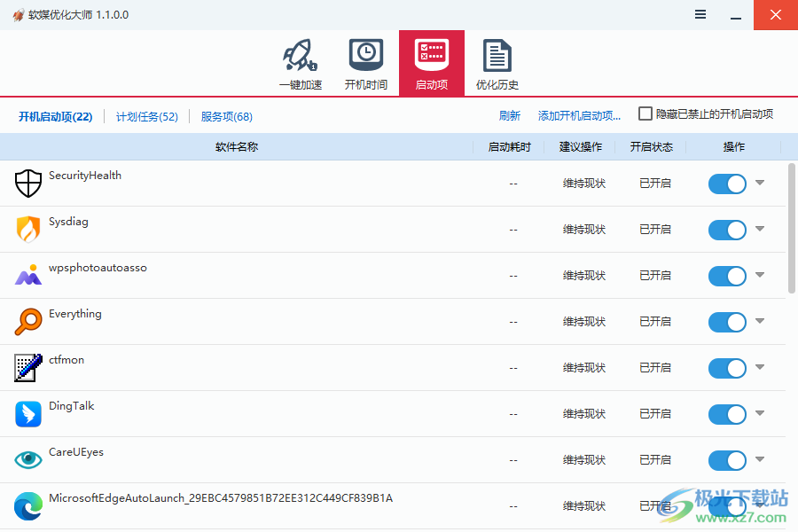The image size is (798, 532).
Task: Select the 启动项 startup items icon
Action: (x=432, y=55)
